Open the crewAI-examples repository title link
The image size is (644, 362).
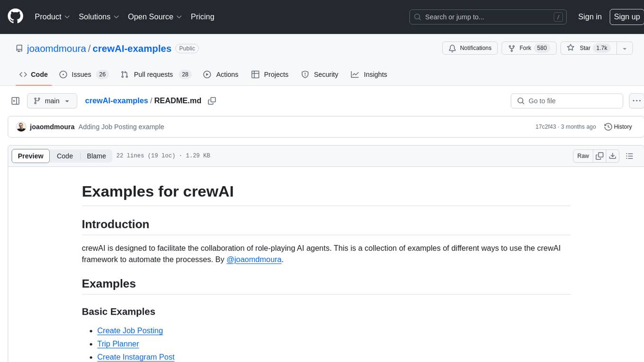132,48
